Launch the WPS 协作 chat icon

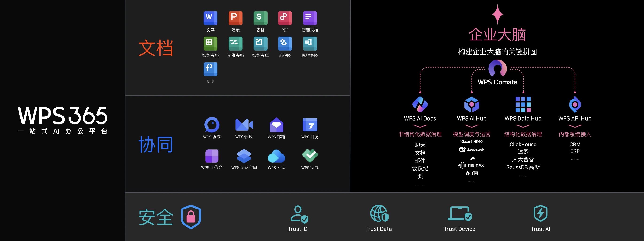coord(212,125)
